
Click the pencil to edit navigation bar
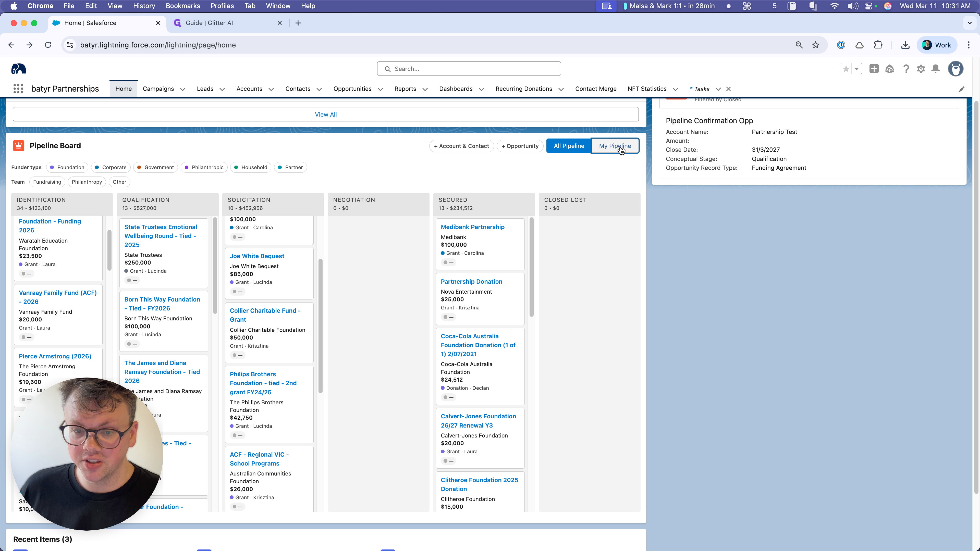pyautogui.click(x=961, y=89)
